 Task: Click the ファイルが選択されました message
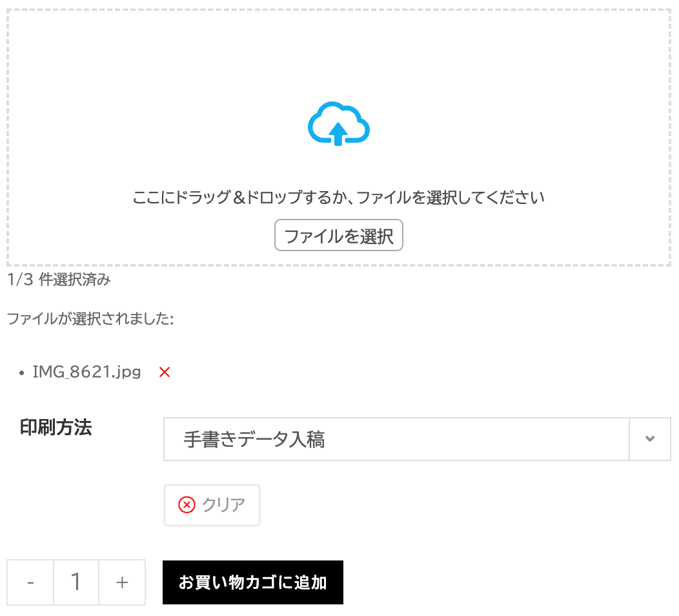(x=90, y=318)
